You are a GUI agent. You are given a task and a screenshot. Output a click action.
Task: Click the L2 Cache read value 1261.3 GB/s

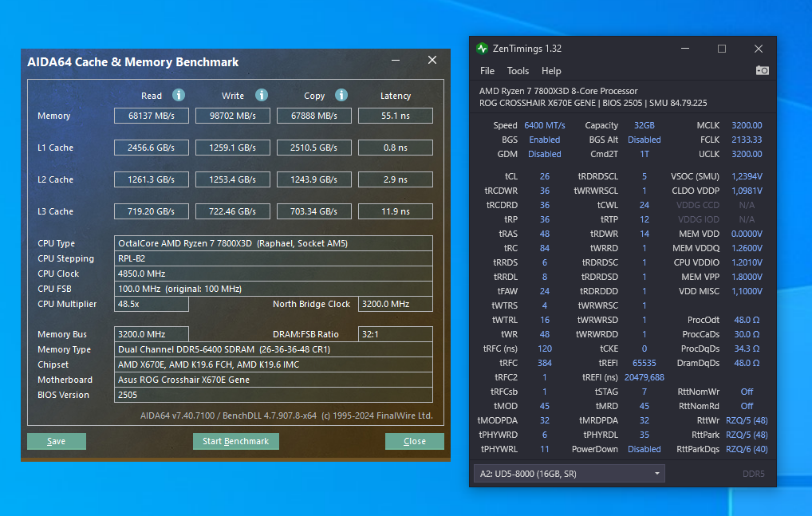pos(152,179)
